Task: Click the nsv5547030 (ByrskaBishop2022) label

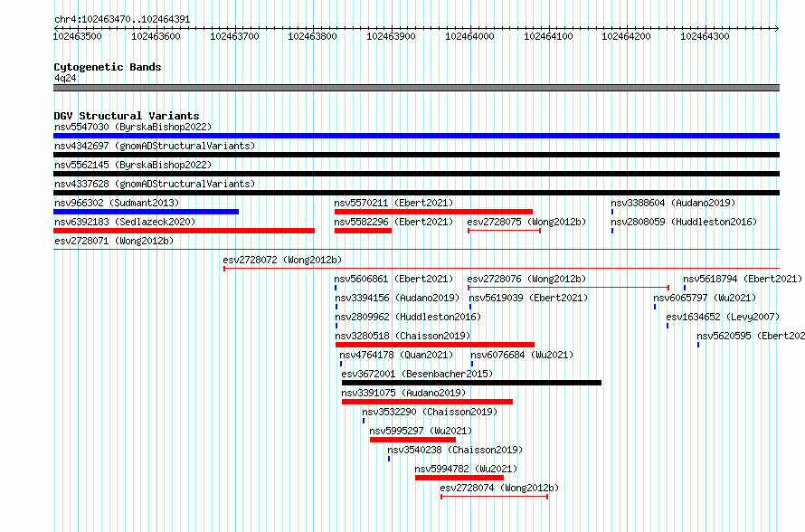Action: (133, 127)
